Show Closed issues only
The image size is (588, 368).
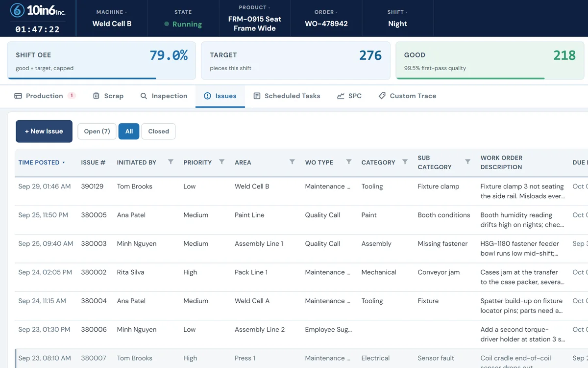click(158, 131)
